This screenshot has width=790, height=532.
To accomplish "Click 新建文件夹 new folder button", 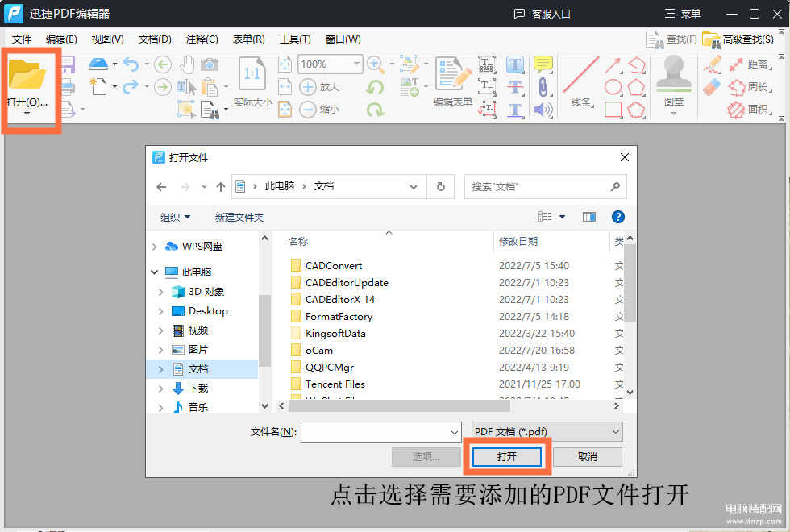I will point(239,217).
